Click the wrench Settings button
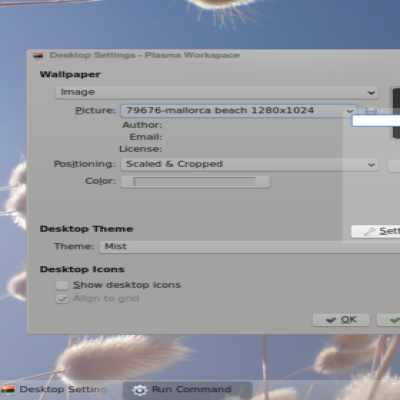This screenshot has width=400, height=400. pos(375,231)
